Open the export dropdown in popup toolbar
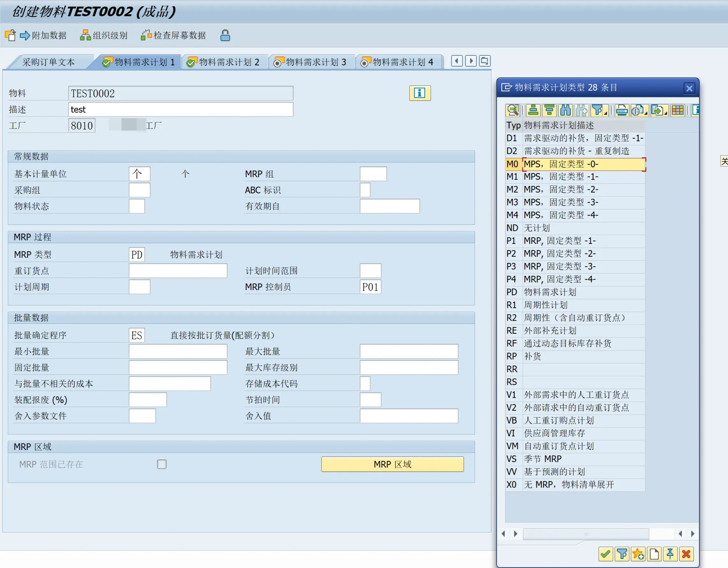 click(x=665, y=113)
